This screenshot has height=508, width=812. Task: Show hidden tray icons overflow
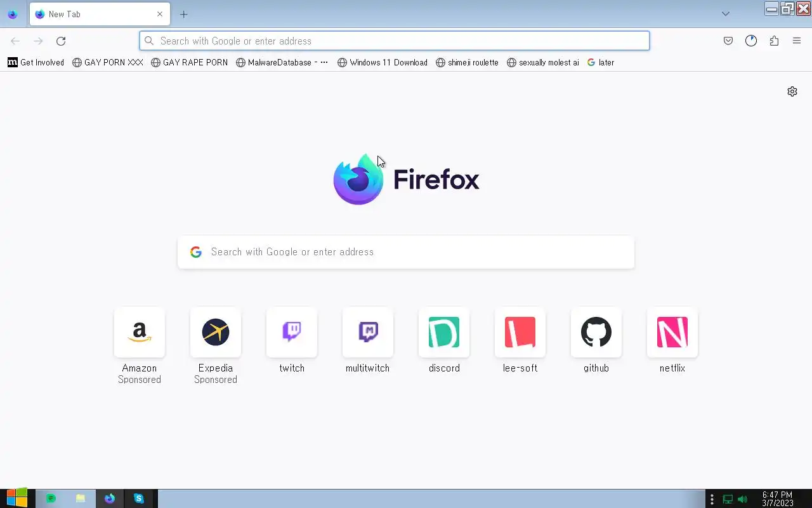(712, 499)
